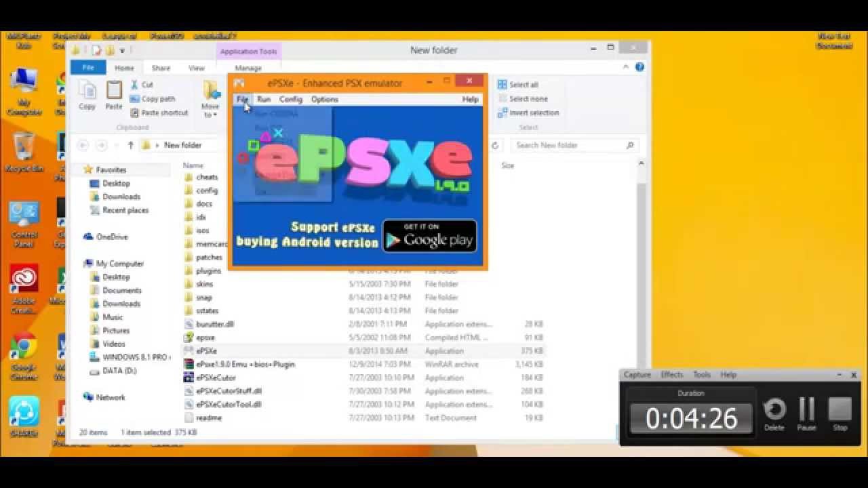Select WINDOWS 8.1 PRO drive

(132, 357)
